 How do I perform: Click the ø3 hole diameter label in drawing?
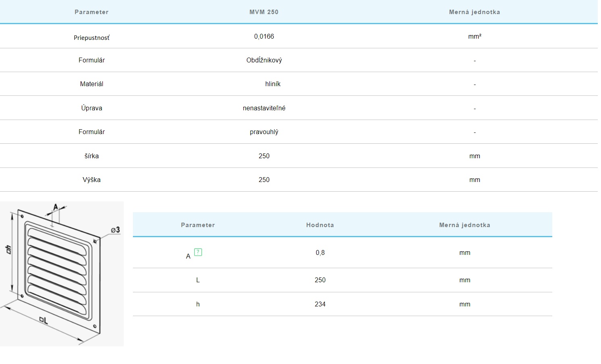click(x=115, y=230)
